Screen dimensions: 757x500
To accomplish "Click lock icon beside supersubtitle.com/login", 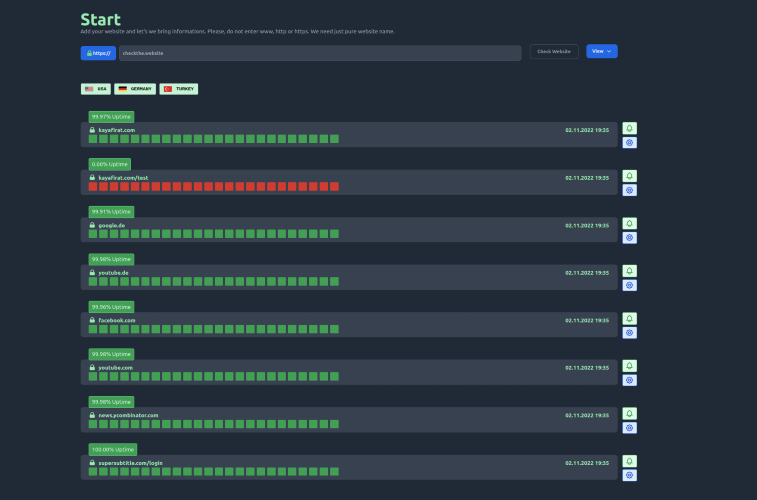I will click(x=92, y=462).
